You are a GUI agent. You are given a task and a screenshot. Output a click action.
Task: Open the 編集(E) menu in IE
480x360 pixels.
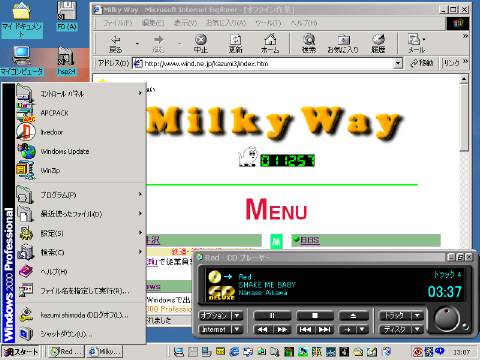[153, 23]
